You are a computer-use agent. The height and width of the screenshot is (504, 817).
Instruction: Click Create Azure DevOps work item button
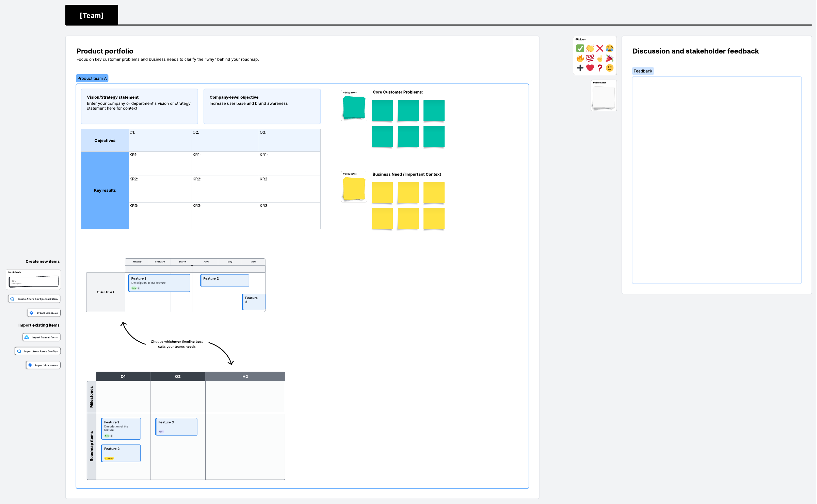(34, 299)
